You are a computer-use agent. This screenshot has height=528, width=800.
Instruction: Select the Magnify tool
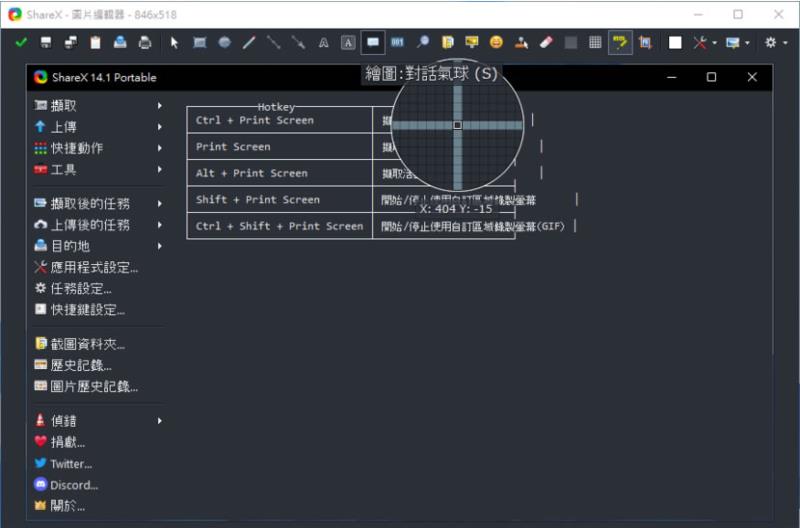coord(422,42)
